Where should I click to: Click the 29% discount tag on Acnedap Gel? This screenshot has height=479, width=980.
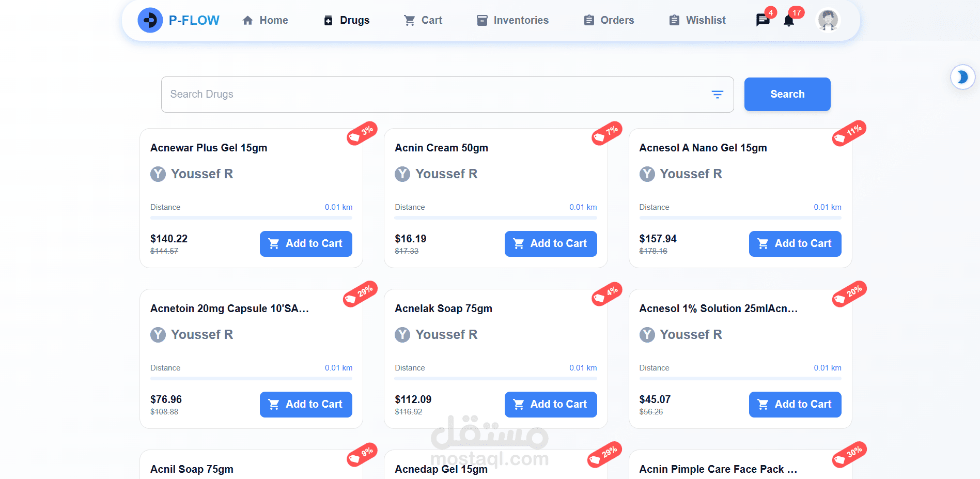tap(605, 455)
